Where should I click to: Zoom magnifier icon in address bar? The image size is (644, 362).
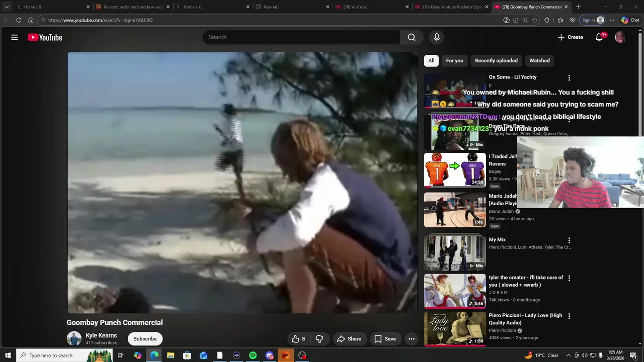pyautogui.click(x=525, y=20)
